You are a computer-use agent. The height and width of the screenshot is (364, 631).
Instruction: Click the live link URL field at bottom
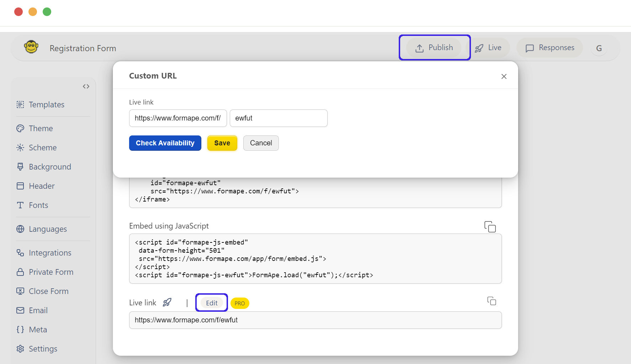315,320
